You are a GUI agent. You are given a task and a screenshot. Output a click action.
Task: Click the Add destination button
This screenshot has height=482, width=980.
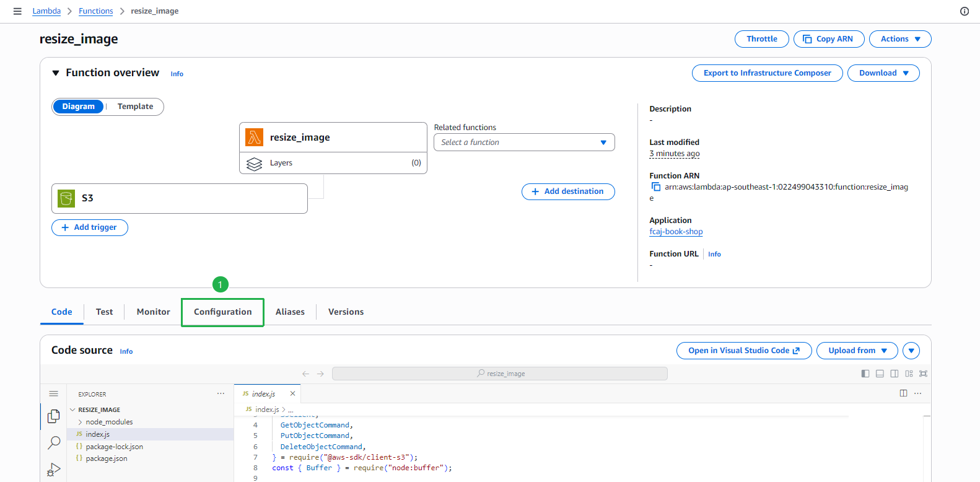[x=568, y=191]
